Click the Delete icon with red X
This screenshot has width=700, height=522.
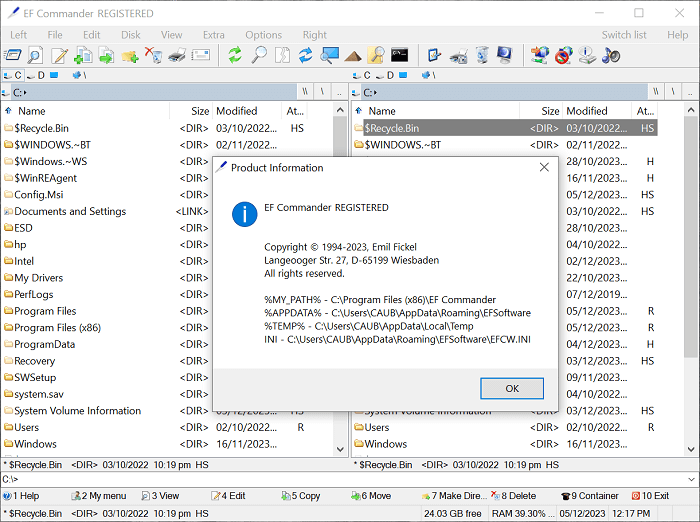pyautogui.click(x=153, y=55)
